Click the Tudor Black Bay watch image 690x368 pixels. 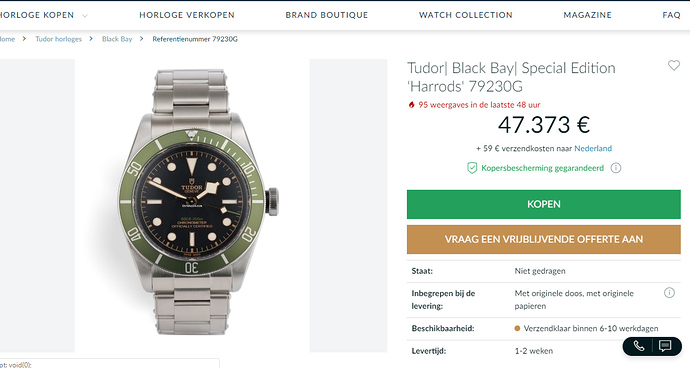192,202
